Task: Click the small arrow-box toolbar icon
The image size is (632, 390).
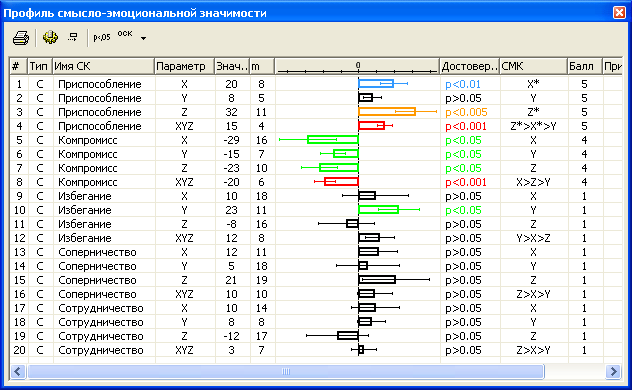Action: pyautogui.click(x=73, y=37)
